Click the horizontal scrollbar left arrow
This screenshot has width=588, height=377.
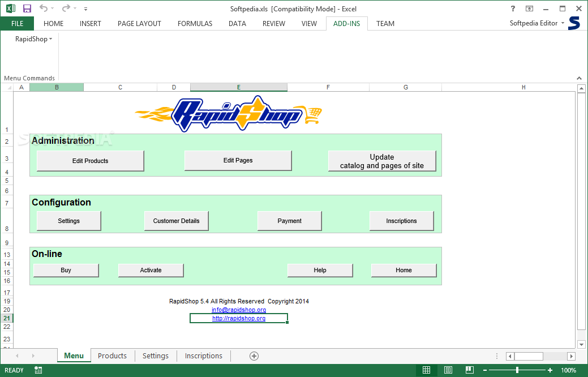coord(510,356)
